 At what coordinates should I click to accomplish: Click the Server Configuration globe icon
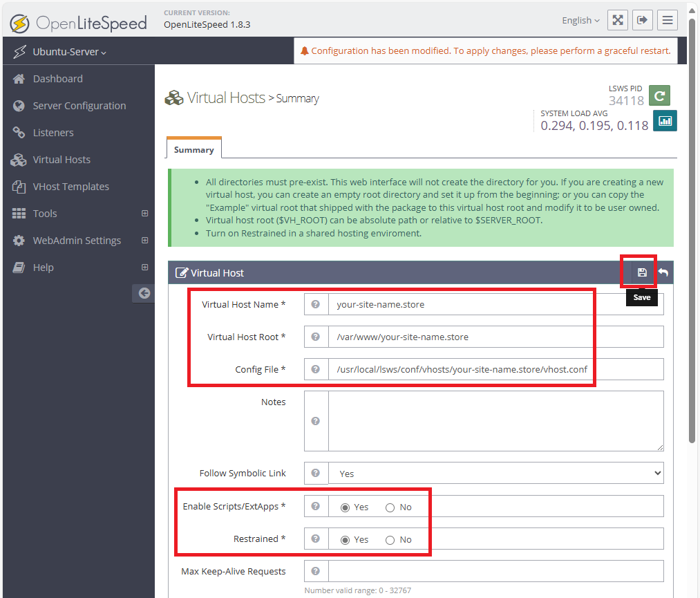click(x=19, y=106)
